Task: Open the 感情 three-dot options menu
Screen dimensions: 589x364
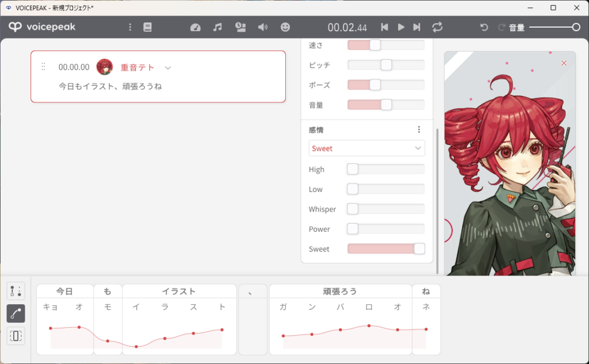Action: click(419, 129)
